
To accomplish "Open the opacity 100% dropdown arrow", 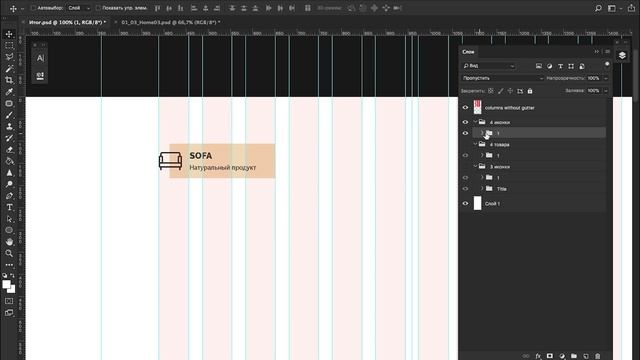I will click(606, 78).
